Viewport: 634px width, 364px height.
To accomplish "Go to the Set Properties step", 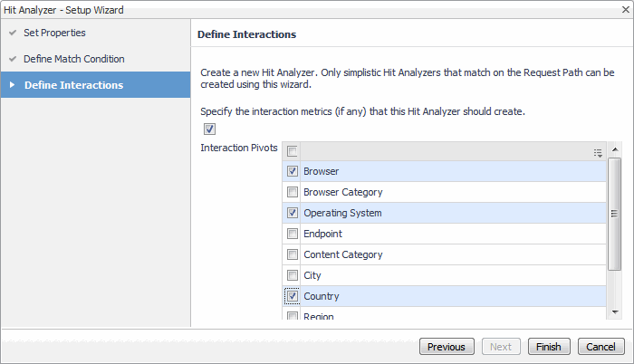I will (54, 34).
